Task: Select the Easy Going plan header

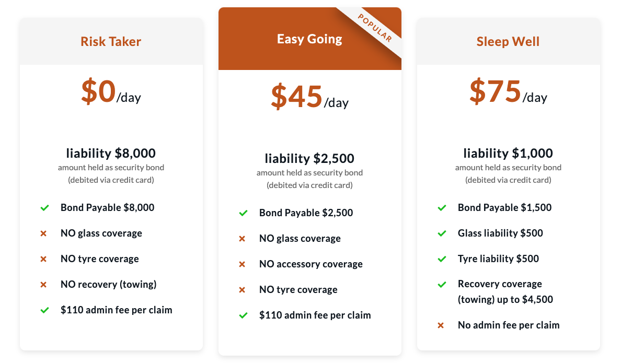Action: pyautogui.click(x=309, y=39)
